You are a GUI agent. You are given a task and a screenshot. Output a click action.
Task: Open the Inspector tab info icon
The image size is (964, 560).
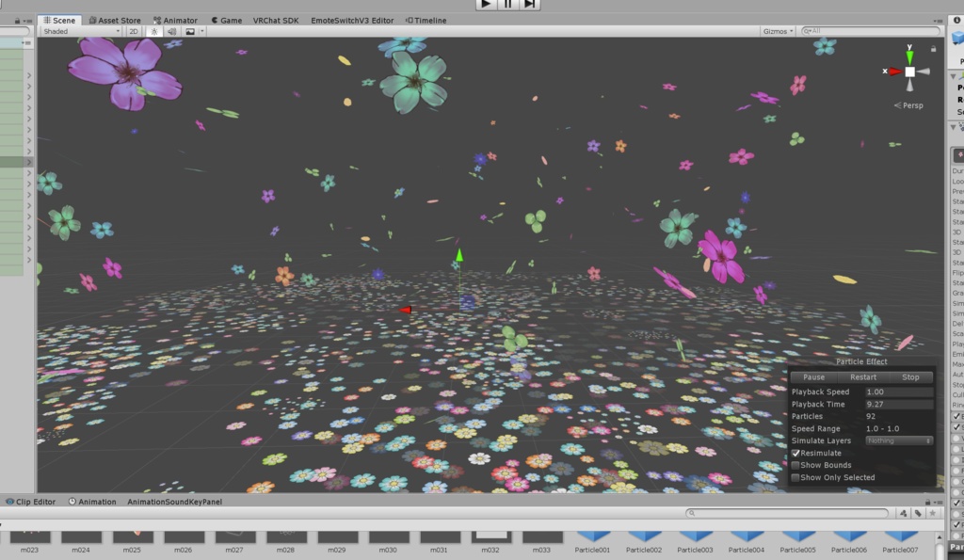[956, 21]
